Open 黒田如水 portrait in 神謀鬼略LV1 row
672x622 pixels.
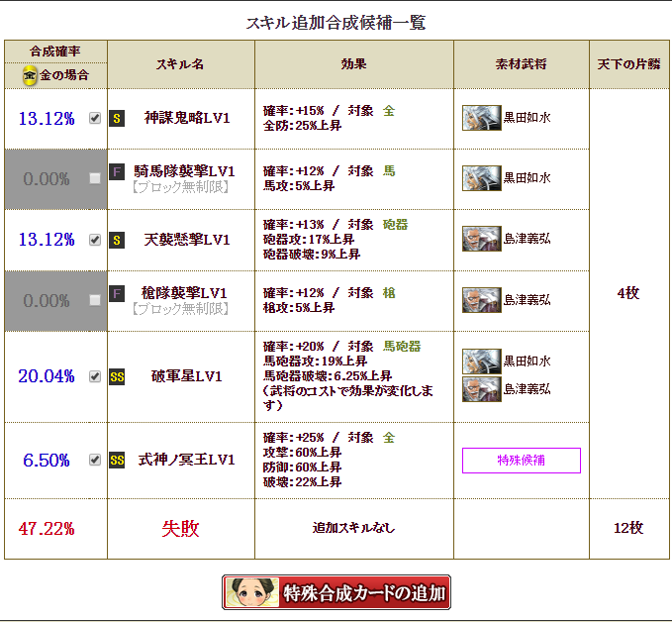482,118
